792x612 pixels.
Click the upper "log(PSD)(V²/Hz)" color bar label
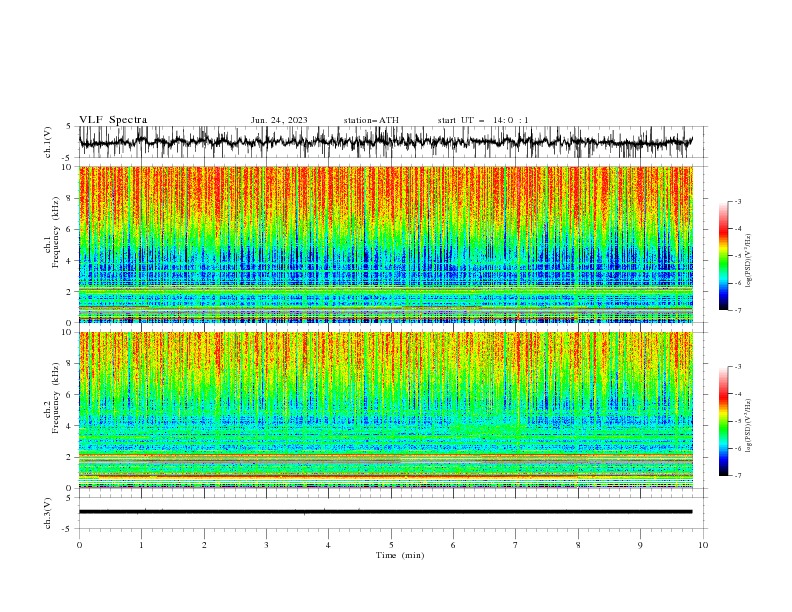pos(748,261)
